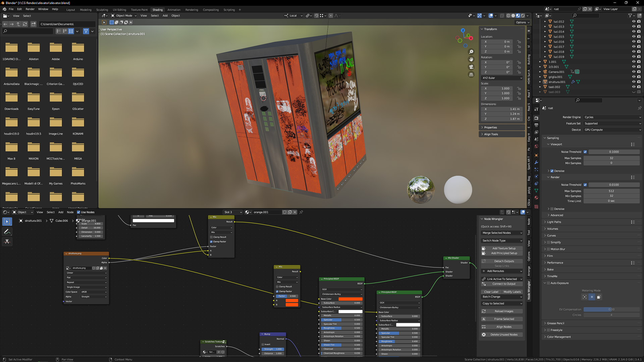Click the camera view icon in viewport
This screenshot has height=362, width=644.
pyautogui.click(x=471, y=67)
